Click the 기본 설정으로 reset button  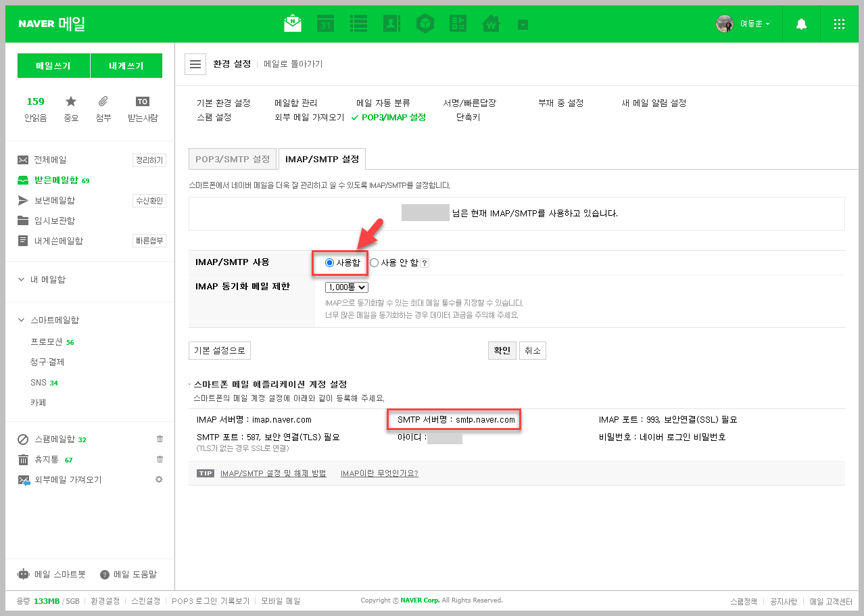(220, 350)
